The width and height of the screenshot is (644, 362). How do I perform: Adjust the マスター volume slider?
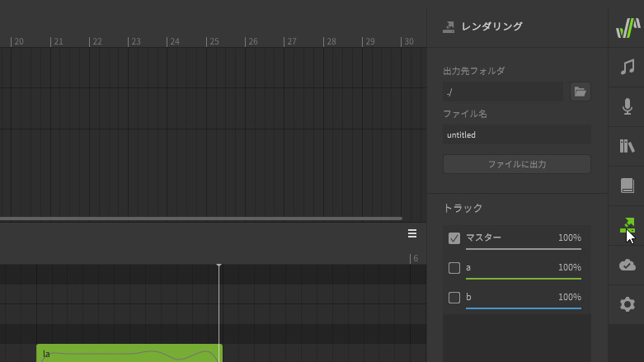[524, 248]
